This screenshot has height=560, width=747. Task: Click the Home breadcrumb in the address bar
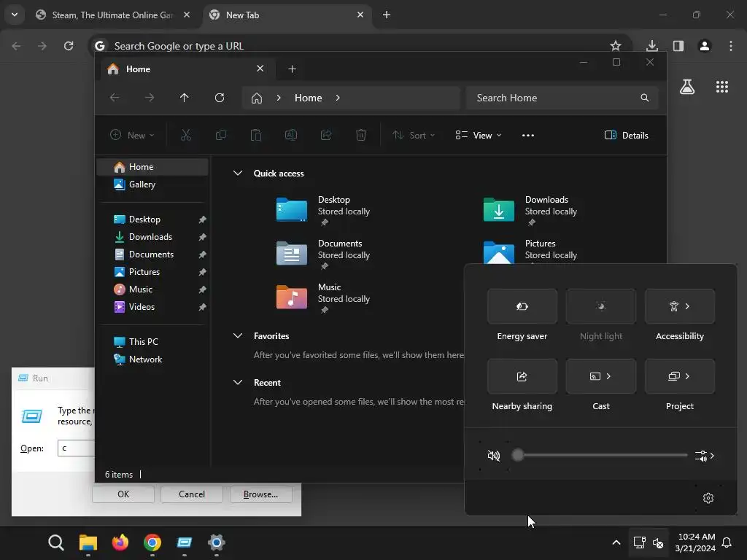click(x=309, y=98)
